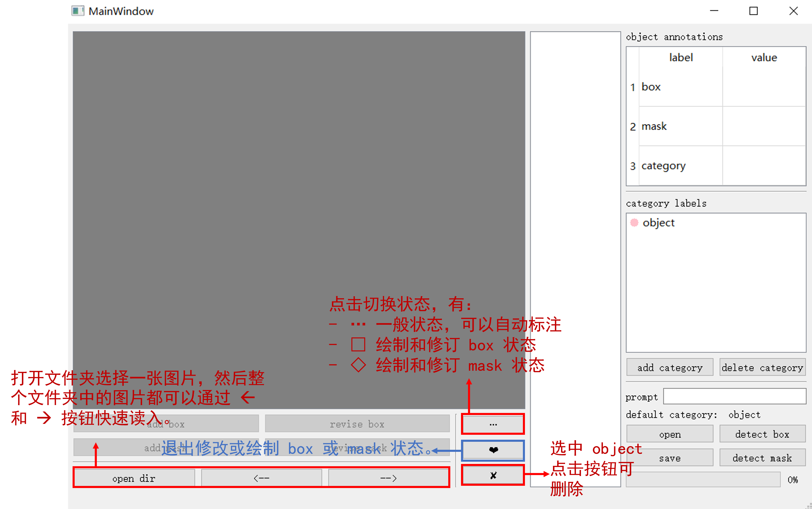
Task: Select the object category label
Action: pyautogui.click(x=659, y=223)
